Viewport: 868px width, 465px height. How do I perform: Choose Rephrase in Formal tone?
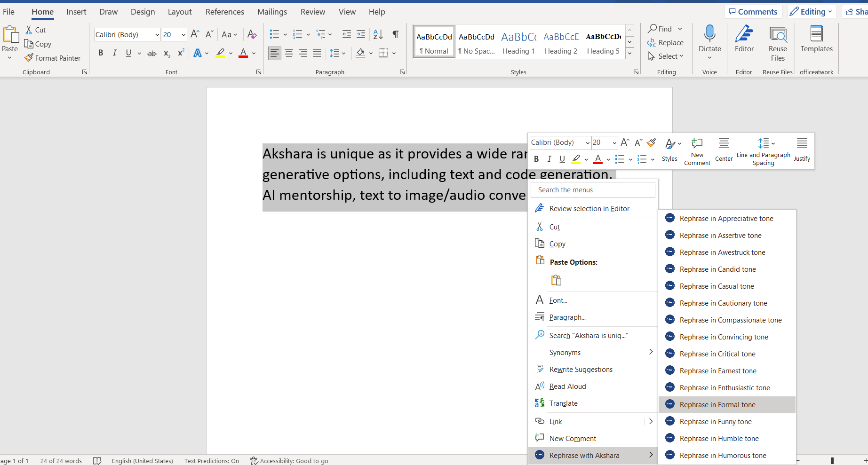click(717, 405)
